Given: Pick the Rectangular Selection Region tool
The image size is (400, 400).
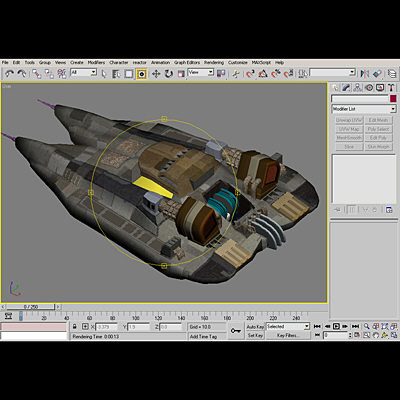Looking at the screenshot, I should (129, 74).
